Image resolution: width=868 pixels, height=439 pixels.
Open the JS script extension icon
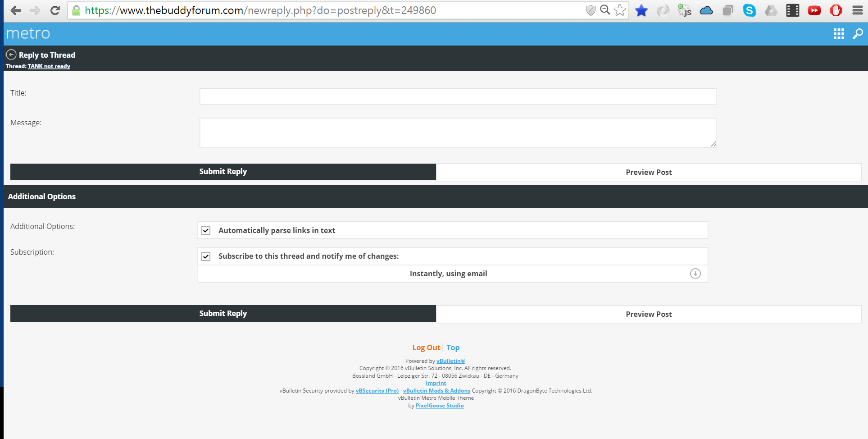[x=685, y=10]
